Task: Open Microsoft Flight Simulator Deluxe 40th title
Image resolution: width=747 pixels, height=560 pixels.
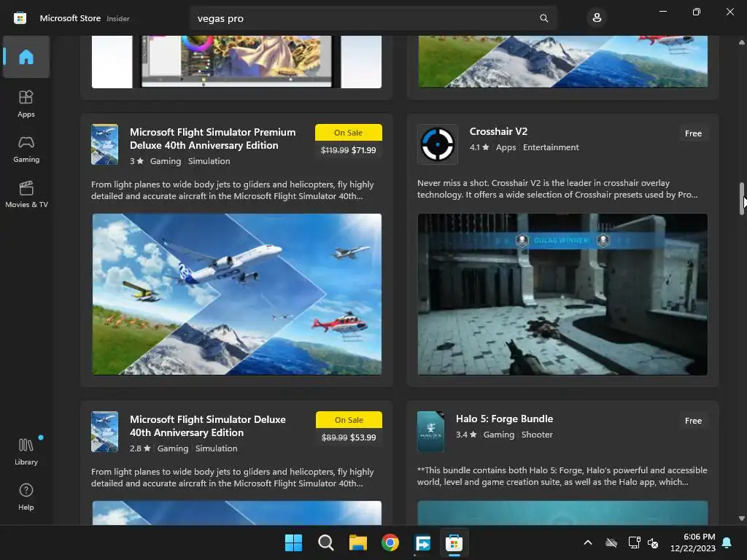Action: click(208, 426)
